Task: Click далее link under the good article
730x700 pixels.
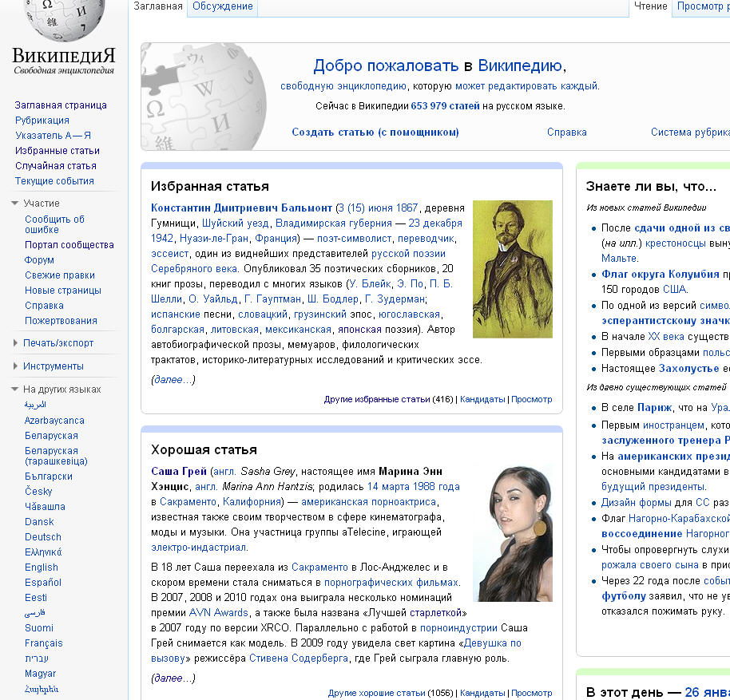Action: pyautogui.click(x=173, y=678)
